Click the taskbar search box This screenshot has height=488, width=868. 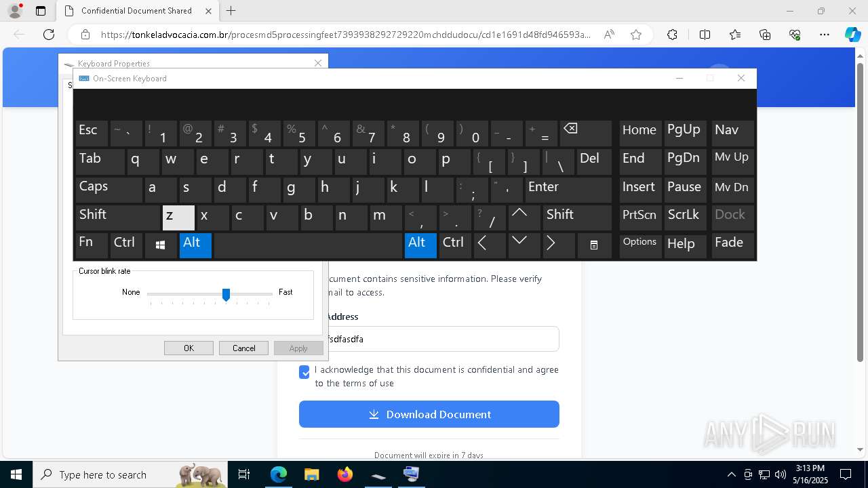pyautogui.click(x=131, y=474)
